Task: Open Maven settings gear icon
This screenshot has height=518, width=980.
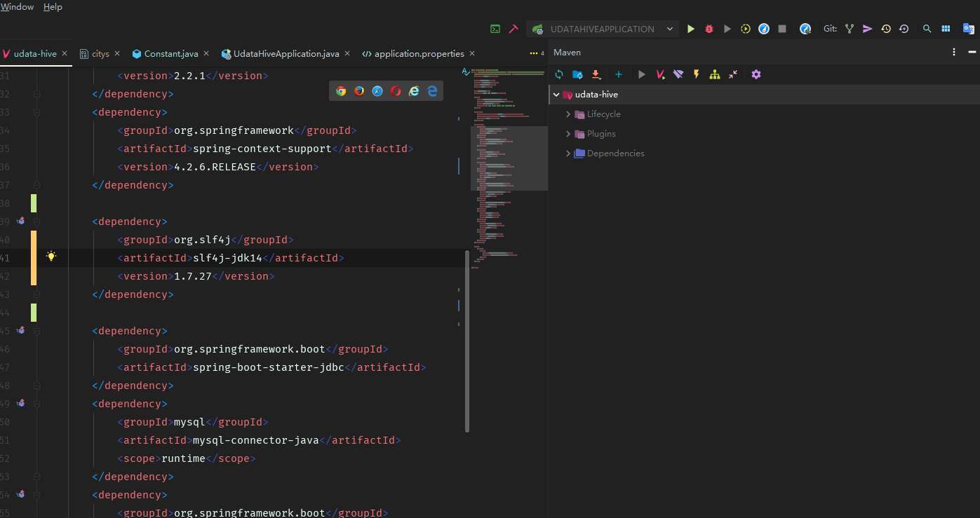Action: coord(756,74)
